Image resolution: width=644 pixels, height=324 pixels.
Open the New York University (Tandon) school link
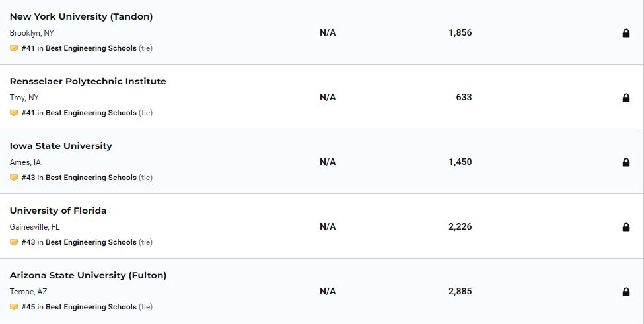(81, 16)
